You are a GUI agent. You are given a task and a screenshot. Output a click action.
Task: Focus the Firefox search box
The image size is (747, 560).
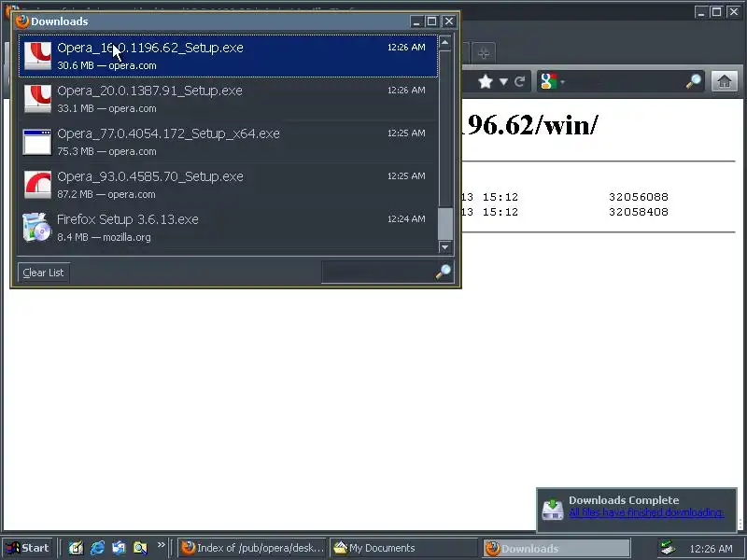pos(625,81)
